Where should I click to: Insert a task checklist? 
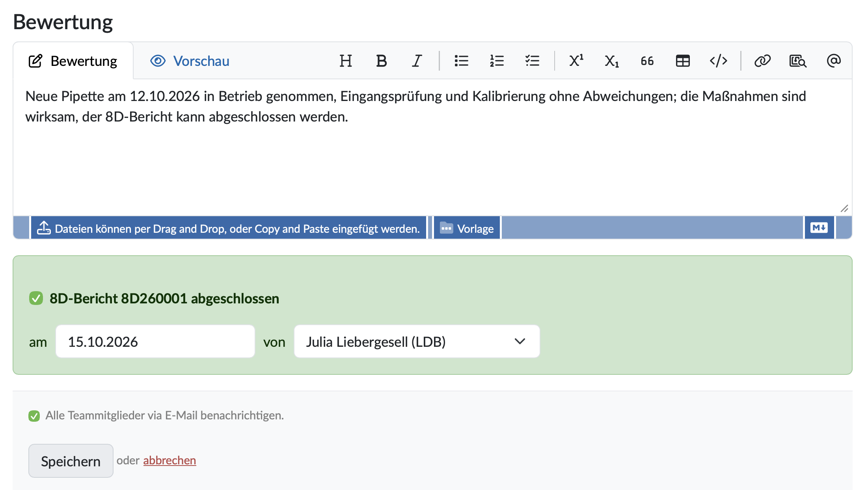(532, 61)
